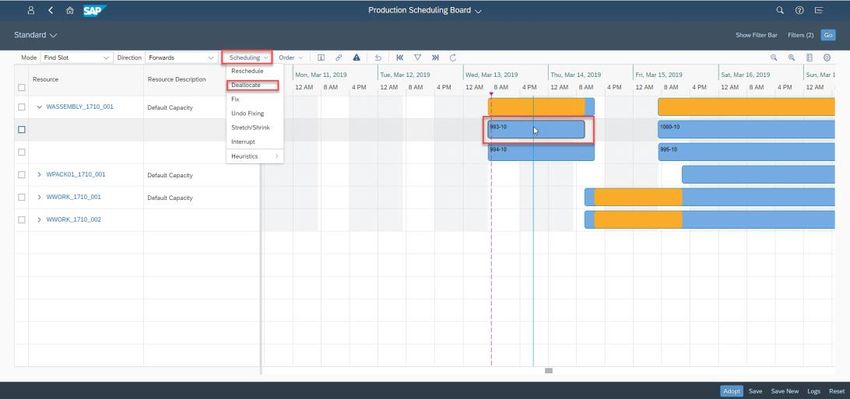Open the notifications panel icon
The height and width of the screenshot is (399, 850).
819,10
